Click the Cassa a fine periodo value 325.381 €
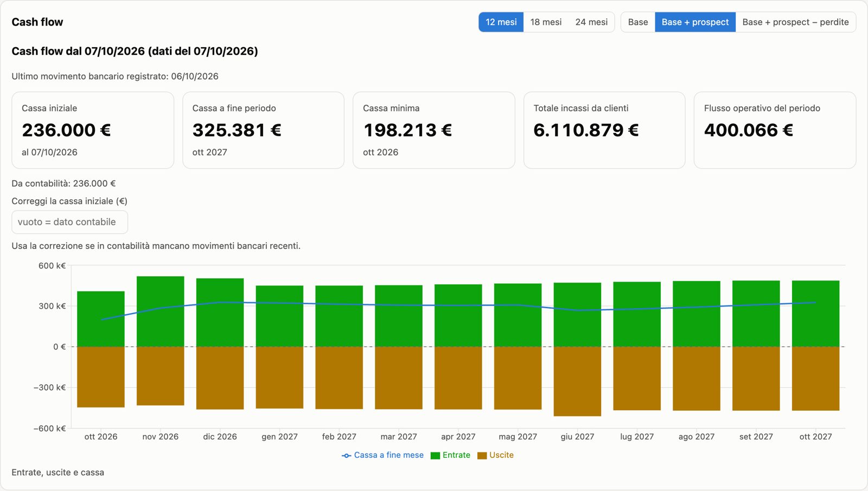The width and height of the screenshot is (868, 491). 237,130
